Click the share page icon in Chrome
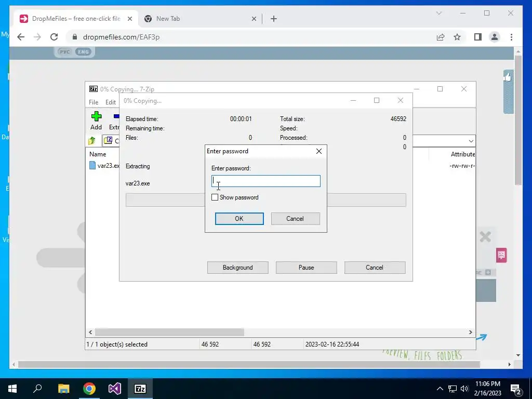Image resolution: width=532 pixels, height=399 pixels. tap(441, 37)
